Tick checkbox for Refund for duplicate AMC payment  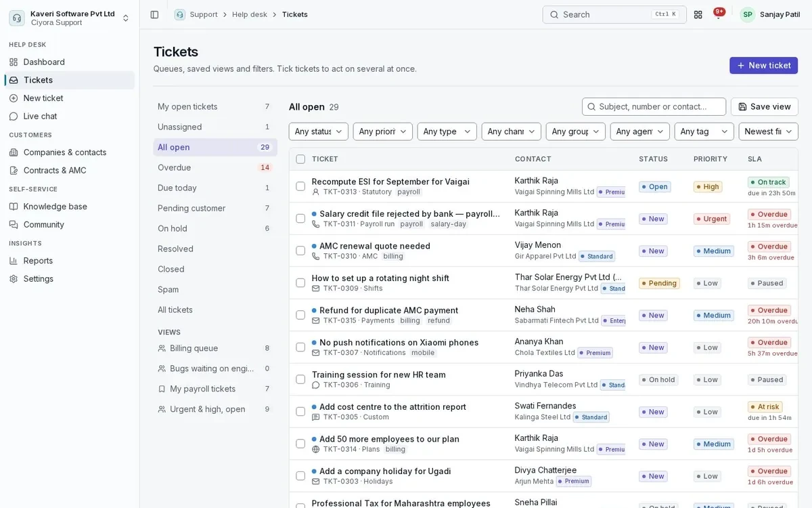pos(300,315)
